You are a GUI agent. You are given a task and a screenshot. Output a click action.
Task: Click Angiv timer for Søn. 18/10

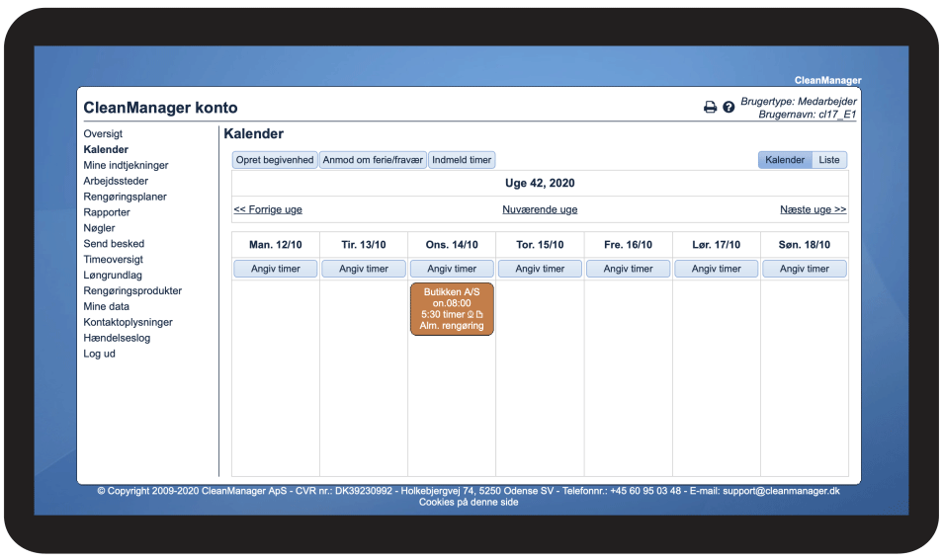tap(805, 269)
